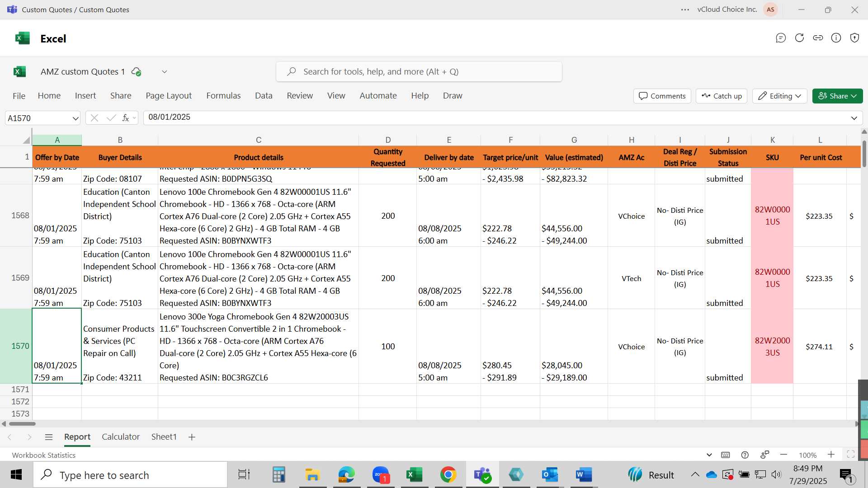
Task: Copy link to tab icon
Action: coord(818,38)
